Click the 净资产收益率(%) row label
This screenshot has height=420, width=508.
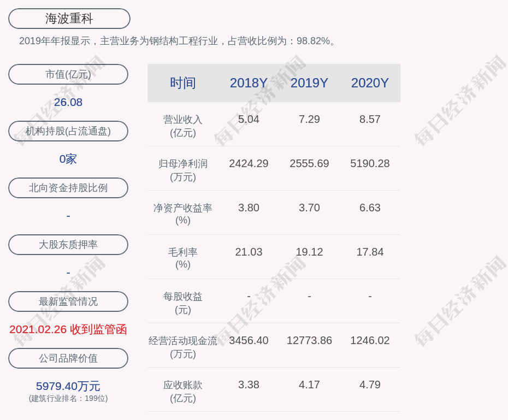tap(183, 214)
